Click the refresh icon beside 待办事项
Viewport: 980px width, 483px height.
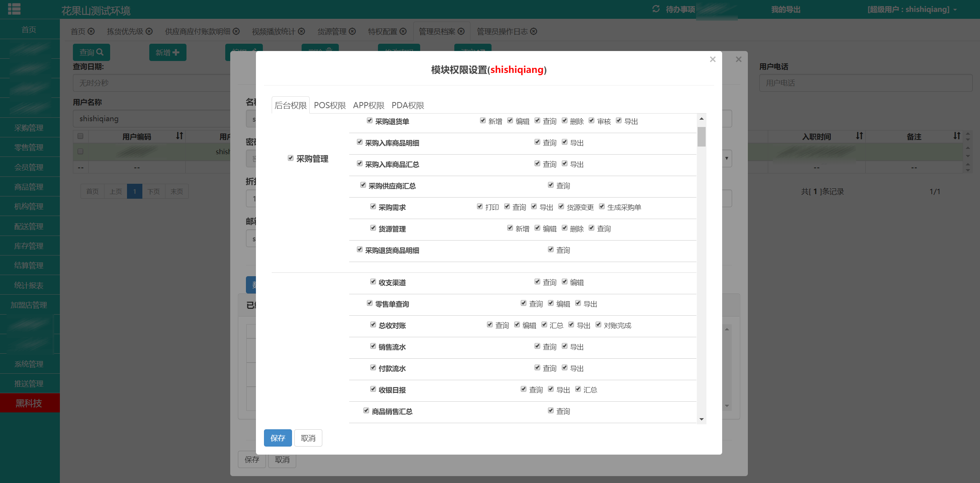point(656,9)
